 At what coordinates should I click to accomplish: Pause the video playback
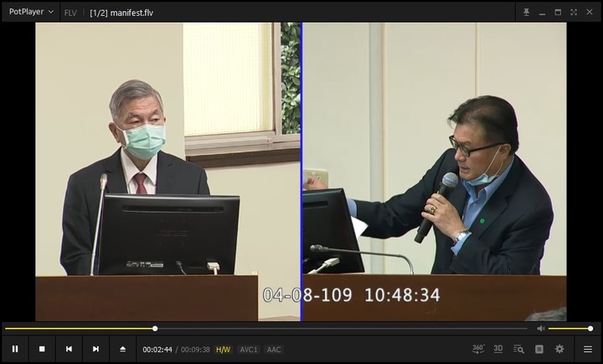point(15,349)
